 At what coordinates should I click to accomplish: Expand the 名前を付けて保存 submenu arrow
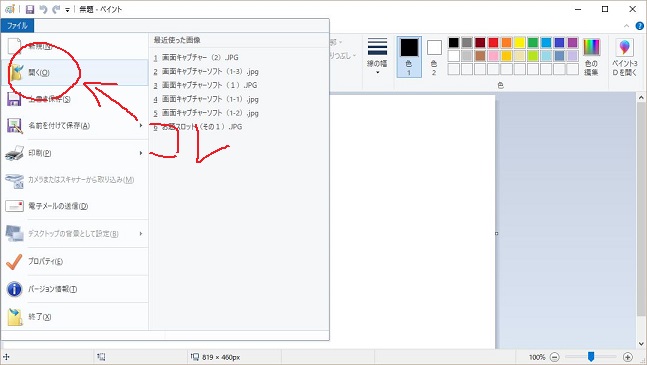click(x=141, y=125)
